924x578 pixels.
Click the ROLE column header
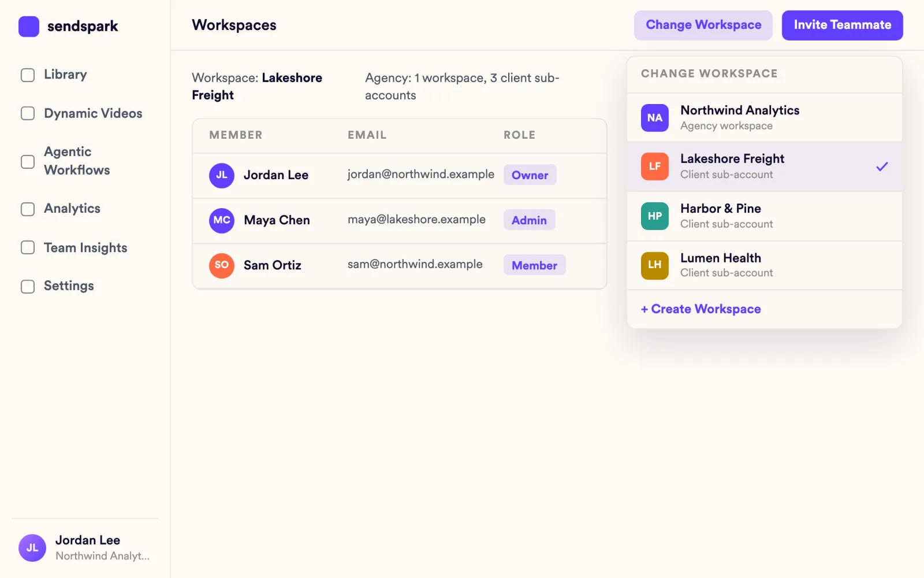(x=519, y=135)
